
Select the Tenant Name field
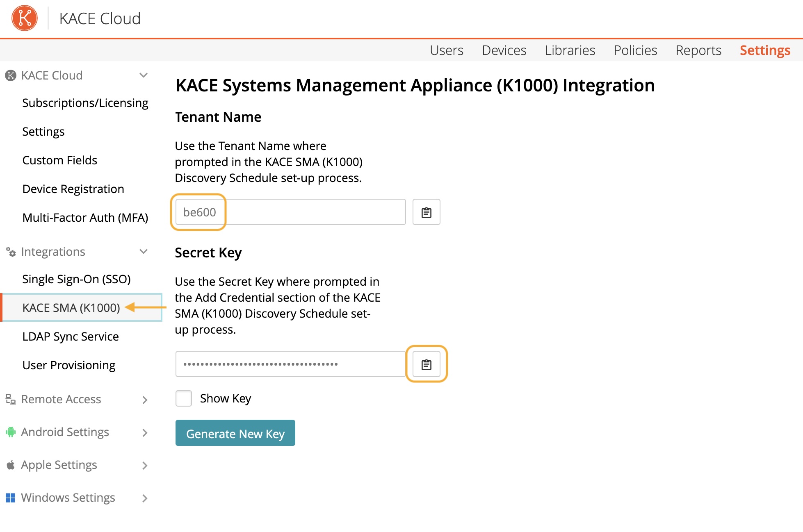point(290,212)
